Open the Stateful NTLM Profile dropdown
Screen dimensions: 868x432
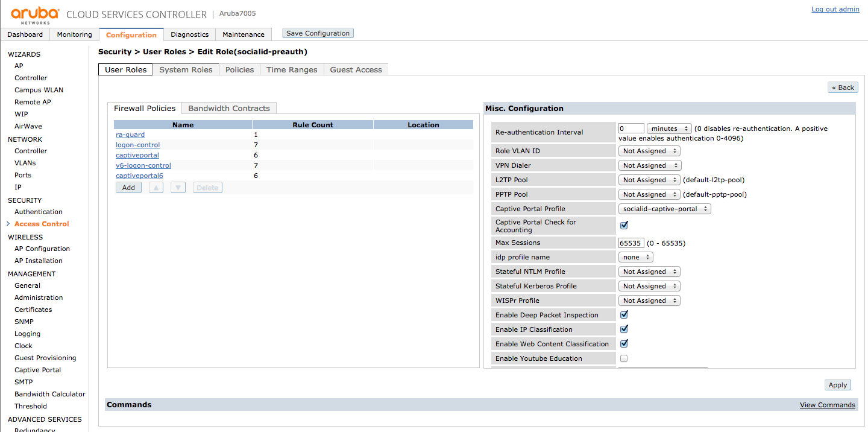pyautogui.click(x=649, y=272)
